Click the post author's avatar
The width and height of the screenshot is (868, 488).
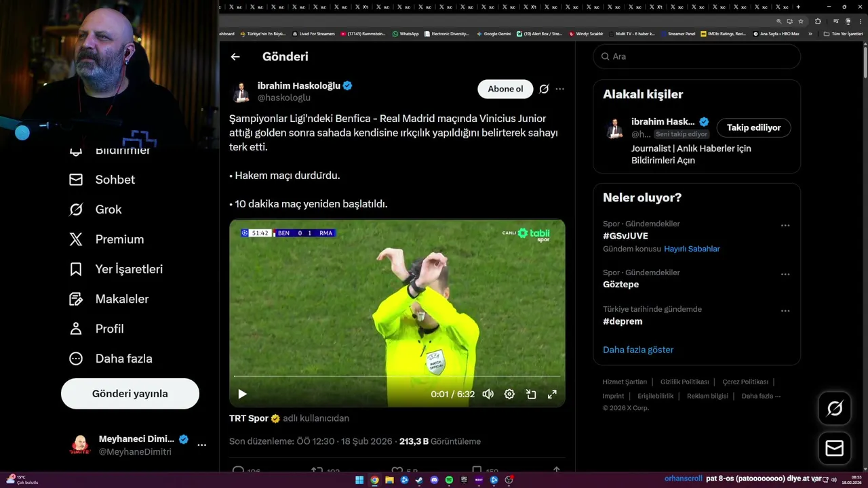coord(241,91)
